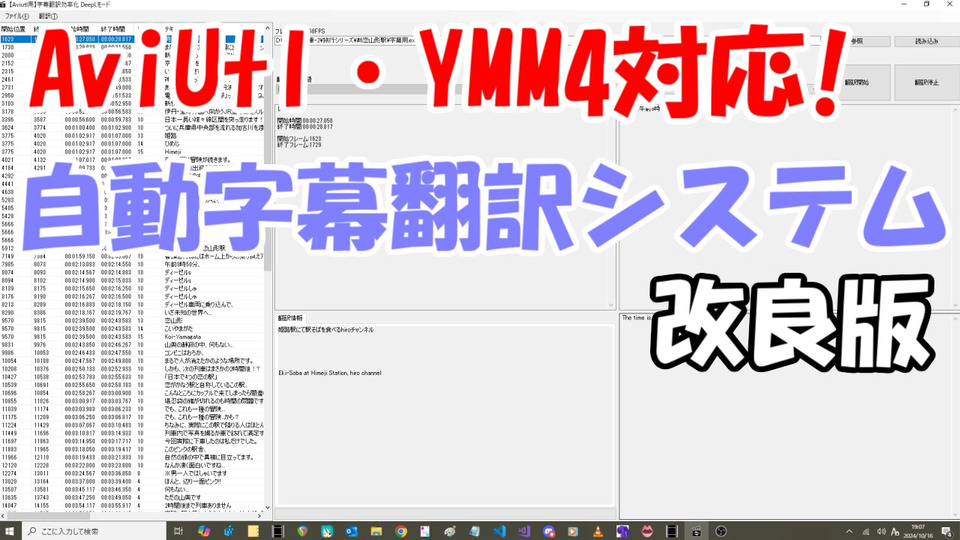
Task: Select row 'コンビニはおろか、'
Action: pyautogui.click(x=133, y=353)
